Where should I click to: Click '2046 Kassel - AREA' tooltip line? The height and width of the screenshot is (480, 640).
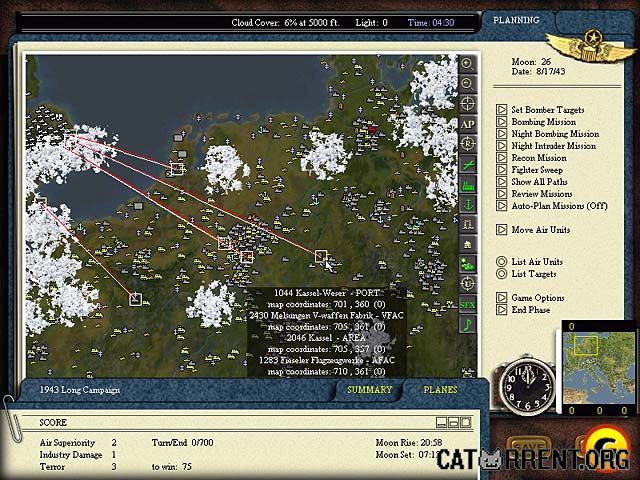click(x=327, y=338)
